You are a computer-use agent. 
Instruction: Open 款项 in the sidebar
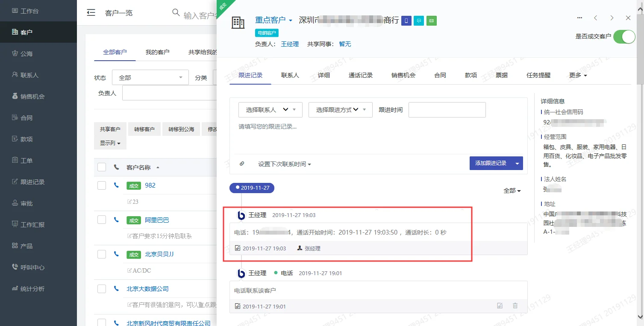coord(38,139)
